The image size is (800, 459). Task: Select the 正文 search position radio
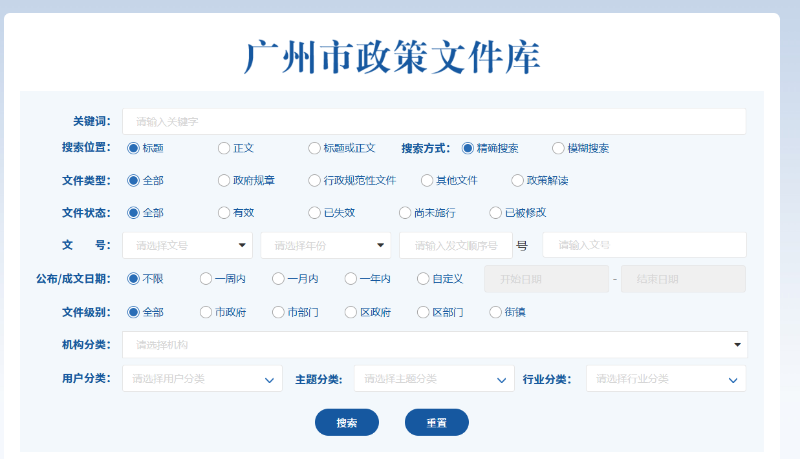pyautogui.click(x=224, y=148)
